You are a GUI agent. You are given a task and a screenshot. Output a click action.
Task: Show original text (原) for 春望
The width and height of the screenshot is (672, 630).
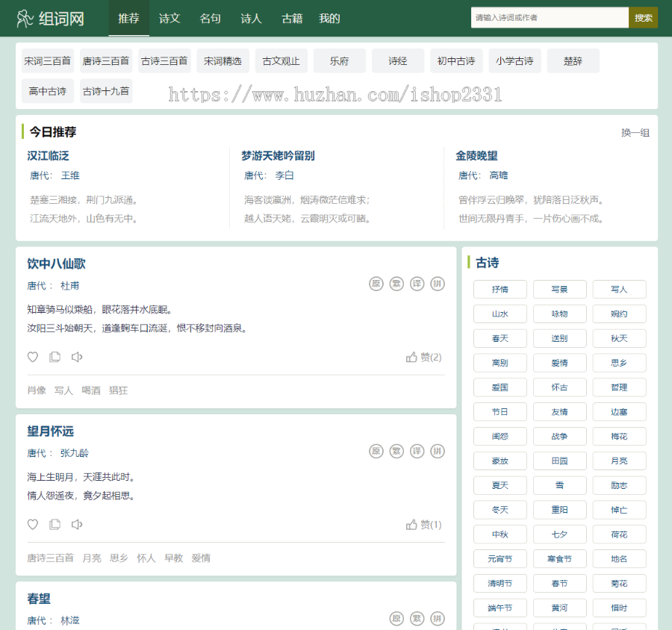396,618
